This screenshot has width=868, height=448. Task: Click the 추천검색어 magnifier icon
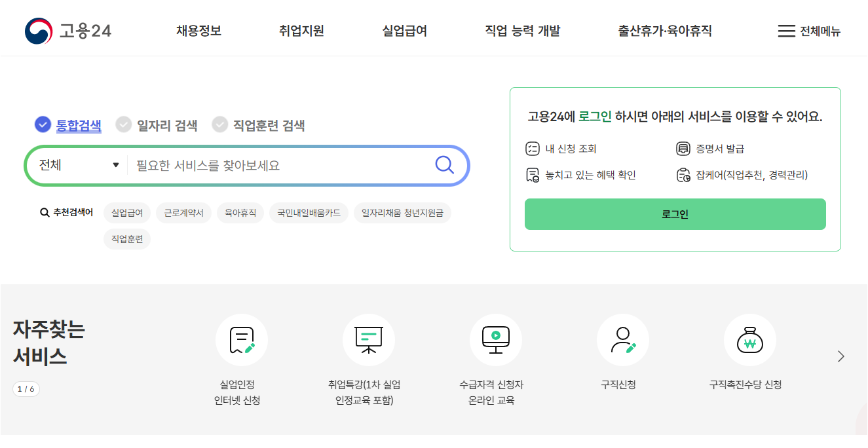(x=45, y=212)
